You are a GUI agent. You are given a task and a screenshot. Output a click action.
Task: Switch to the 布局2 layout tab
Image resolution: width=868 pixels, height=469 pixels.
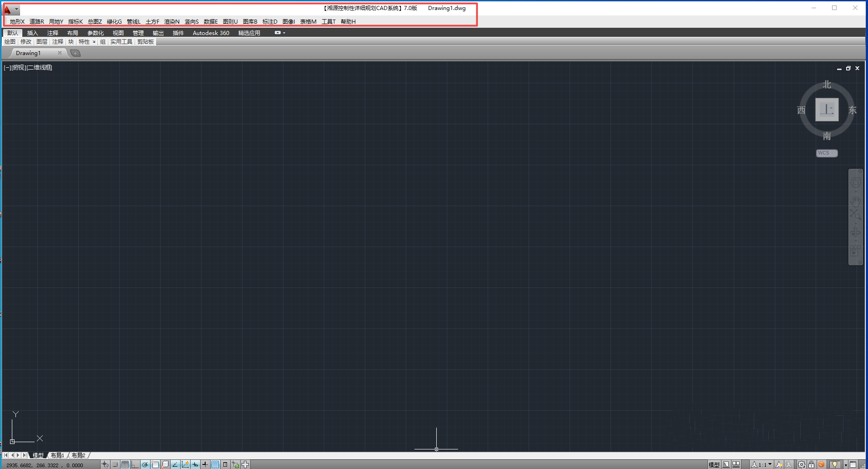(78, 455)
